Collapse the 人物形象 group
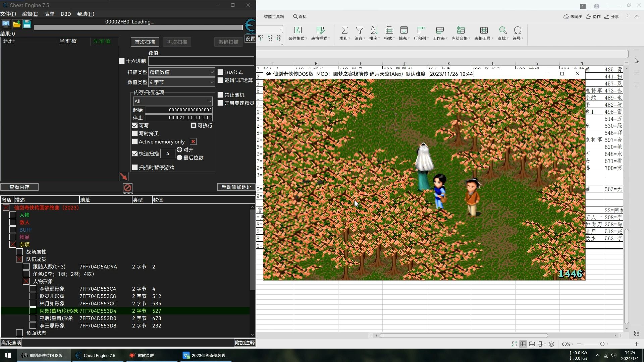Screen dimensions: 644x362 (26, 281)
